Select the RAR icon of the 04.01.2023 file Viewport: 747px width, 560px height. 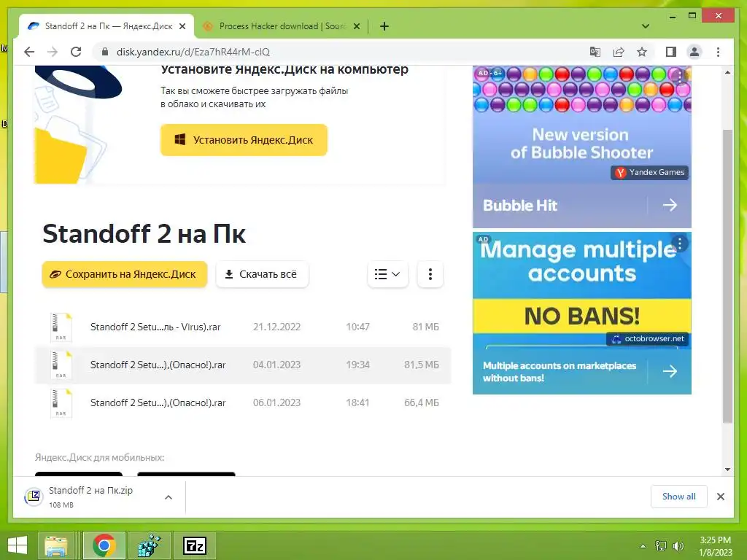[61, 365]
